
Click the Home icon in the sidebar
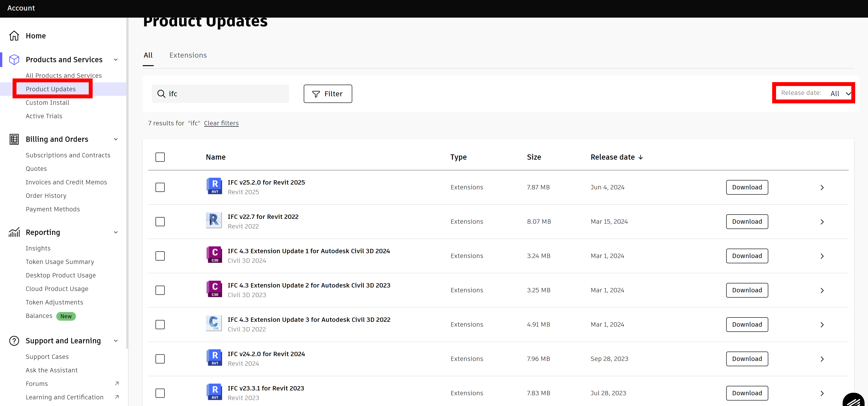[x=14, y=36]
